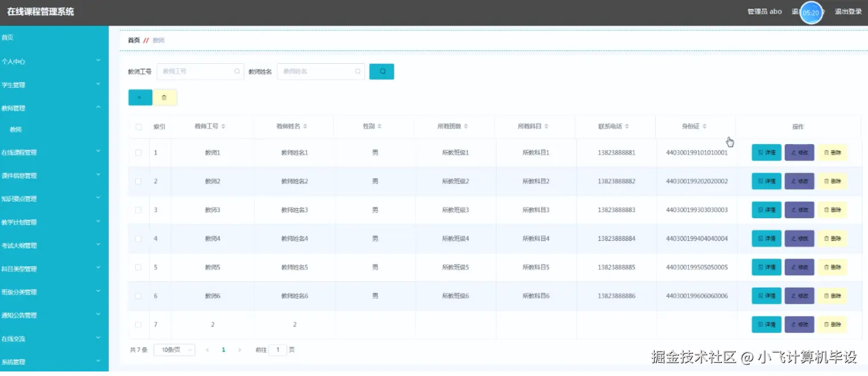Click 修改 for row 教师4
This screenshot has height=376, width=868.
click(x=800, y=239)
